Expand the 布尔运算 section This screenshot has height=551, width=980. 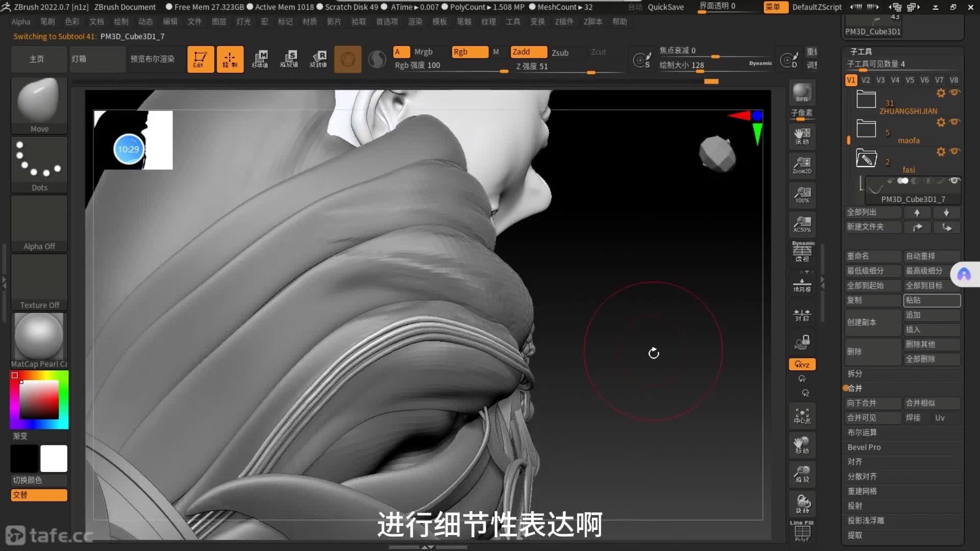(x=862, y=432)
